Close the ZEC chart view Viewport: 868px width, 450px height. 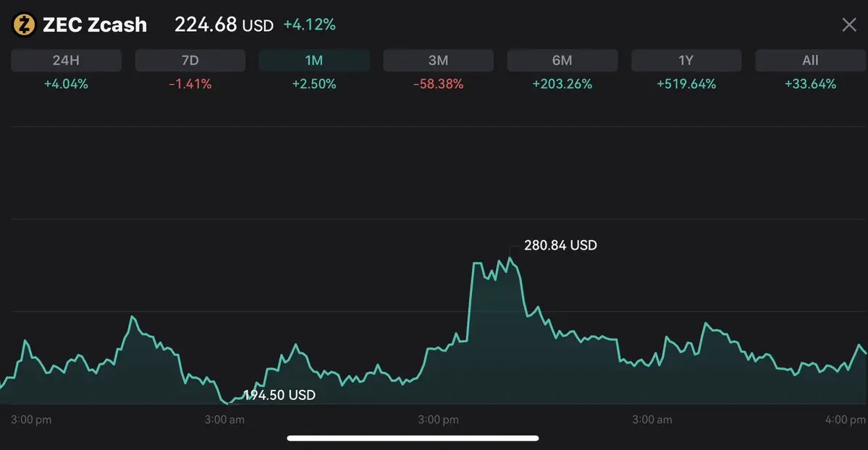coord(849,25)
